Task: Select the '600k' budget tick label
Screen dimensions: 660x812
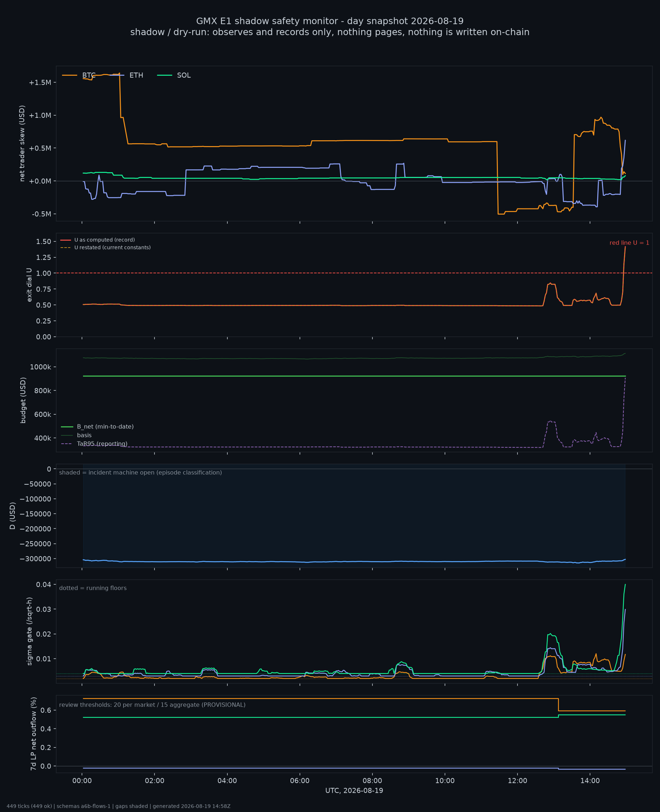Action: (42, 415)
